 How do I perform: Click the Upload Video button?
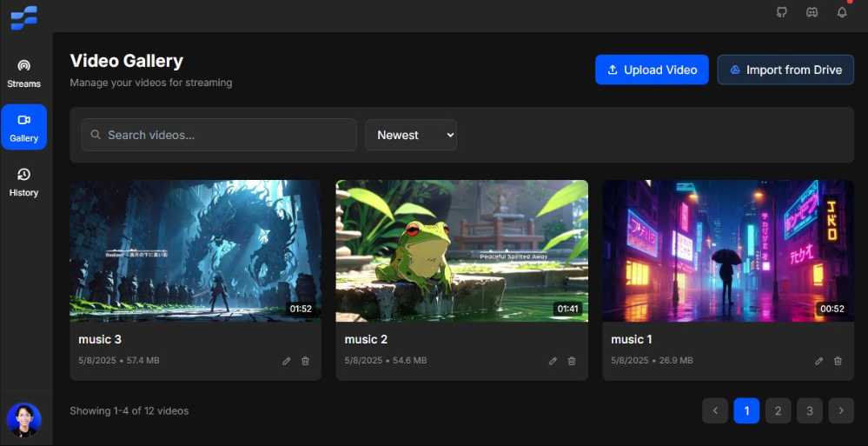(x=652, y=70)
